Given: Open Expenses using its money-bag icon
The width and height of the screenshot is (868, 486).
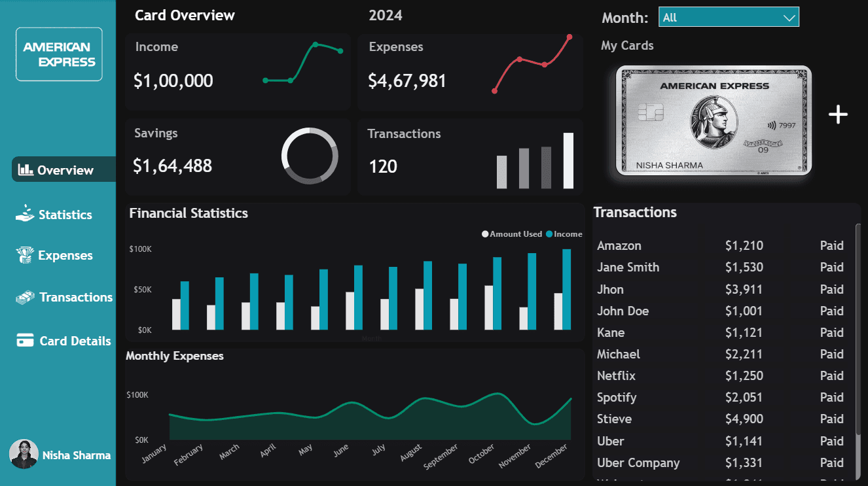Looking at the screenshot, I should (x=24, y=255).
